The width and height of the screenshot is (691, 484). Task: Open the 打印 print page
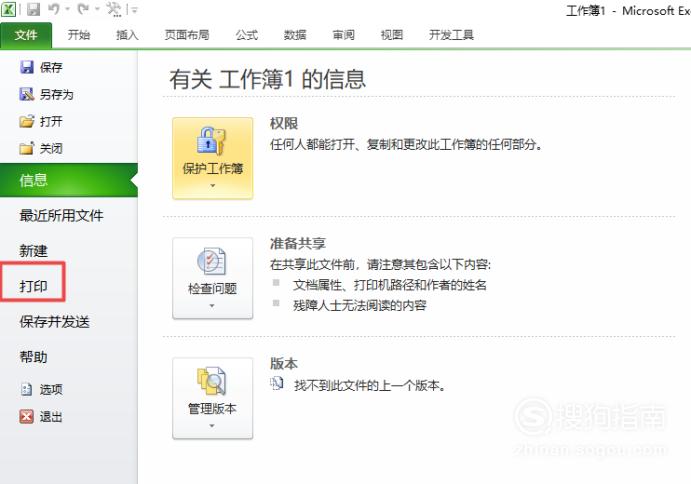[x=33, y=286]
